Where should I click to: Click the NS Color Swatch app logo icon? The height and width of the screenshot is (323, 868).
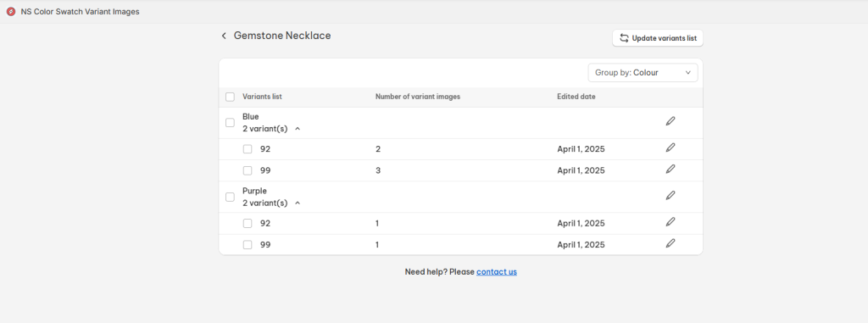point(11,11)
